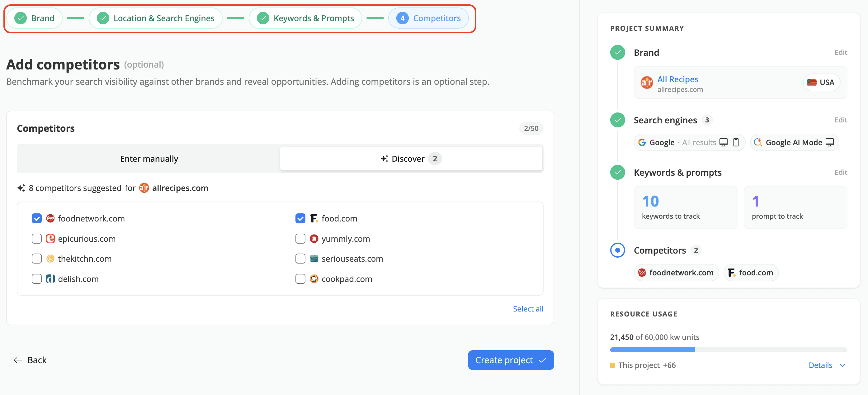868x395 pixels.
Task: Click the yellow This project legend square
Action: point(613,365)
